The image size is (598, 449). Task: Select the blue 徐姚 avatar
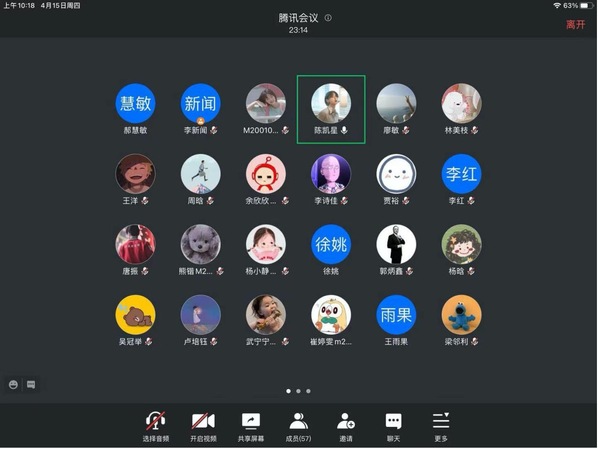[x=331, y=244]
